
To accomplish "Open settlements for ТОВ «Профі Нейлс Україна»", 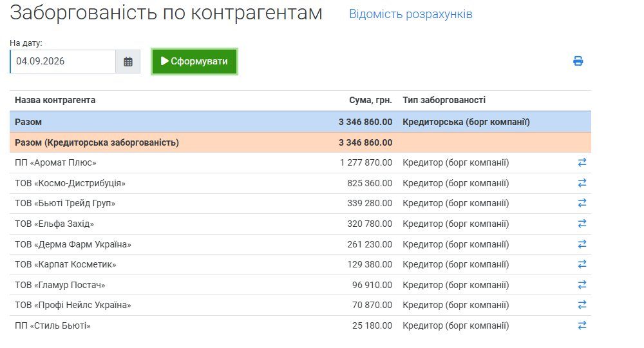I will pos(582,305).
